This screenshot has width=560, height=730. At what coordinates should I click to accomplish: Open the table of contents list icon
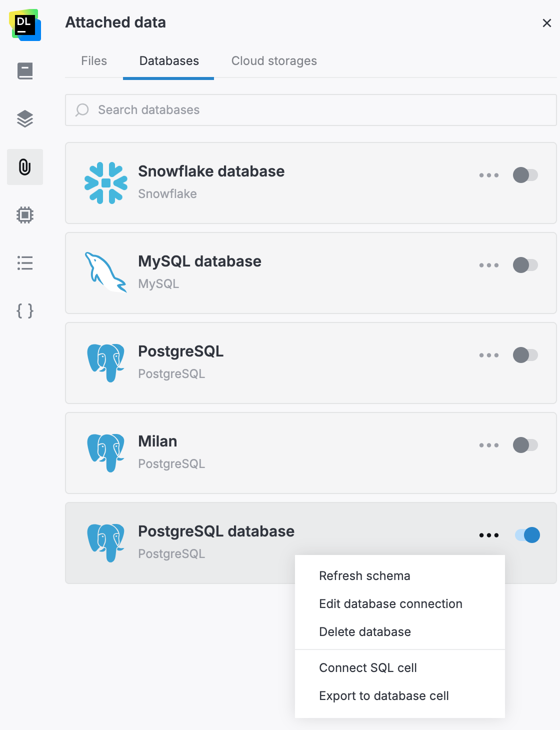point(25,263)
